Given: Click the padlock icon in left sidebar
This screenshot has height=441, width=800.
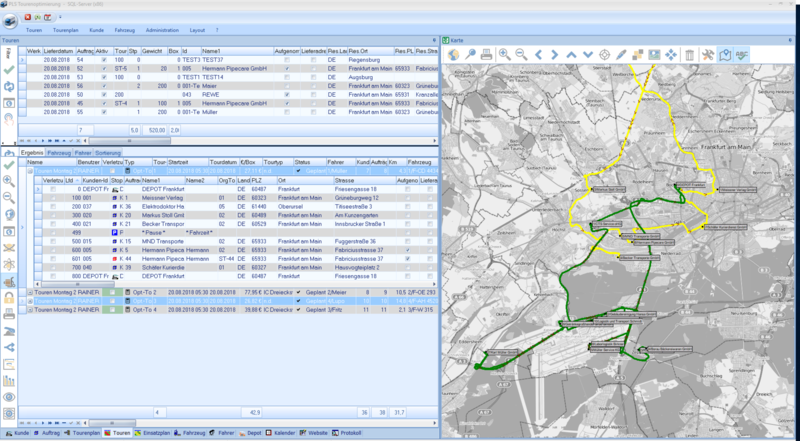Looking at the screenshot, I should pos(8,296).
